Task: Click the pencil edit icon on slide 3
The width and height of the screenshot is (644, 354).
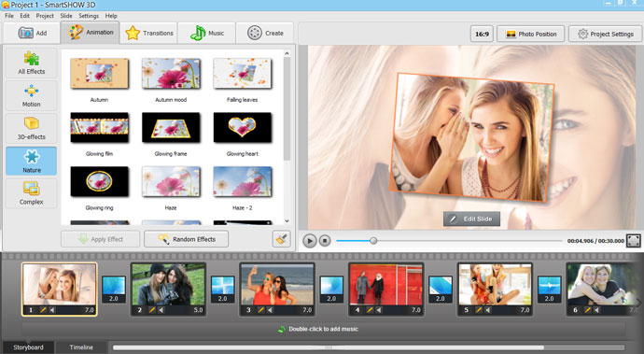Action: pos(260,310)
